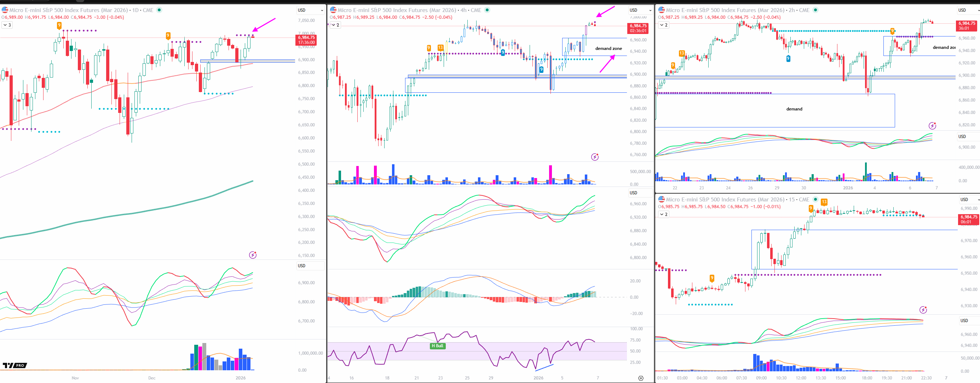Click lightning alert icon on 4h chart

(595, 157)
